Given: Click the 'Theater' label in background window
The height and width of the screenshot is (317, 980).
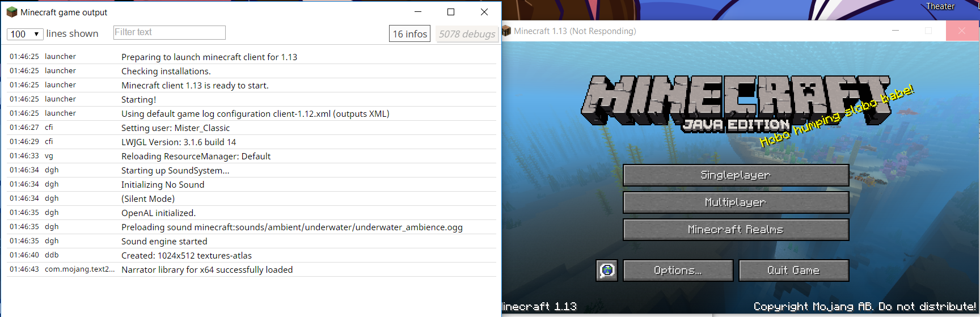Looking at the screenshot, I should point(940,6).
